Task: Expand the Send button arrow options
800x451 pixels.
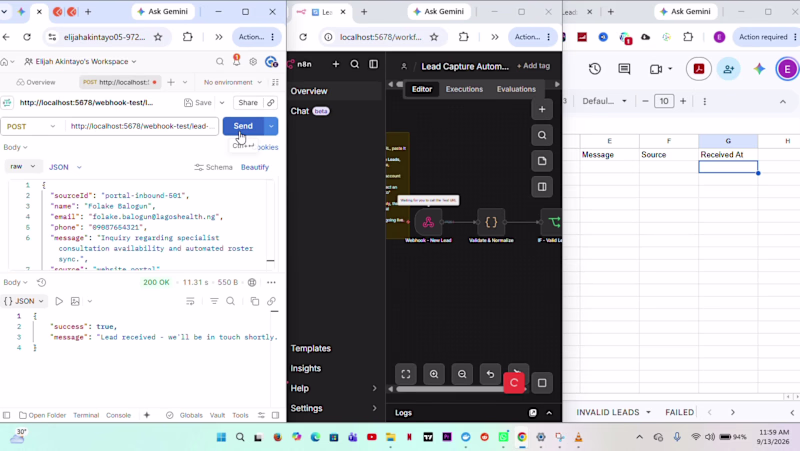Action: click(x=271, y=126)
